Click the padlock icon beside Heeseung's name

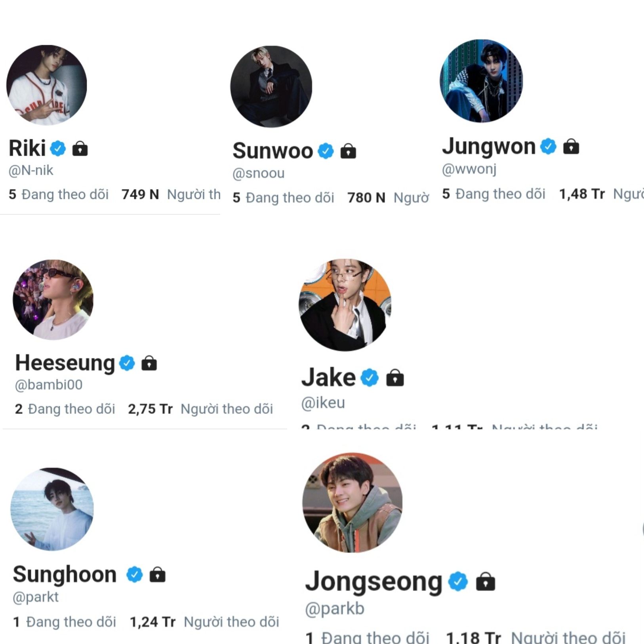click(149, 363)
